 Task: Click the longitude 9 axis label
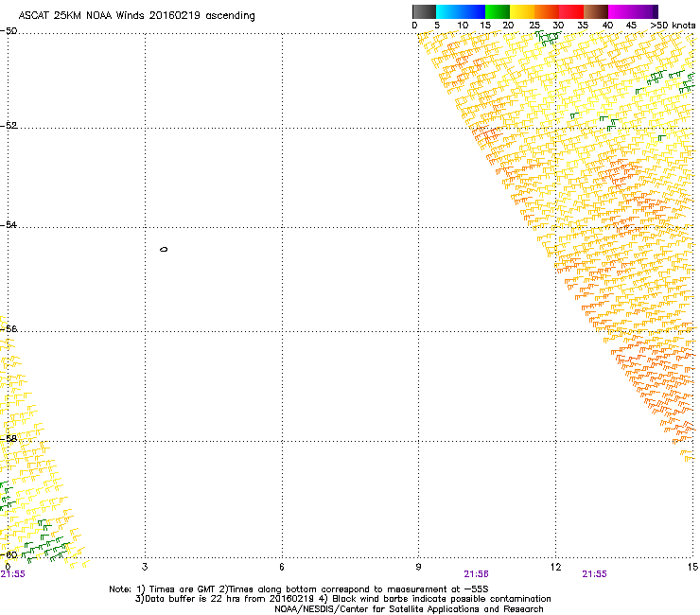[418, 567]
